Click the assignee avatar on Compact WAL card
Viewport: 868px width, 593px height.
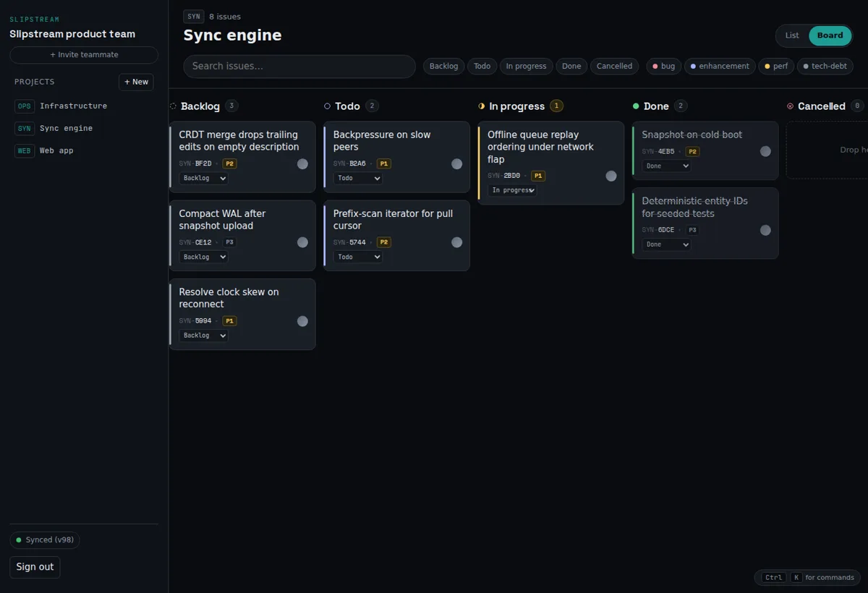(x=302, y=242)
